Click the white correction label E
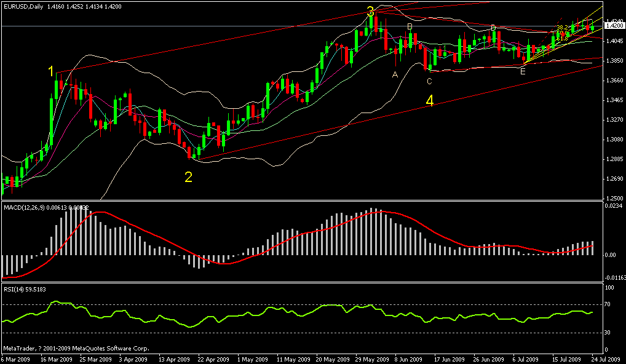 [523, 72]
